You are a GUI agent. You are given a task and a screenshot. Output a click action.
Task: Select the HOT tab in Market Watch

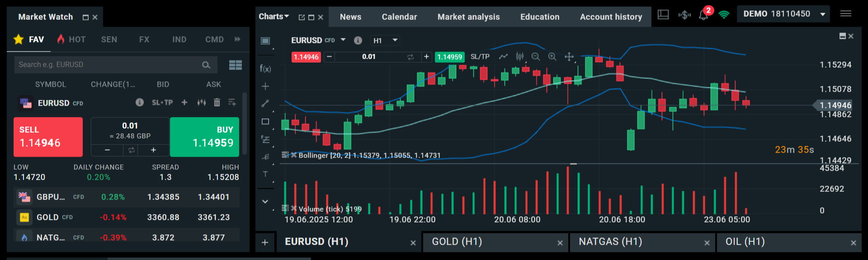pyautogui.click(x=71, y=39)
